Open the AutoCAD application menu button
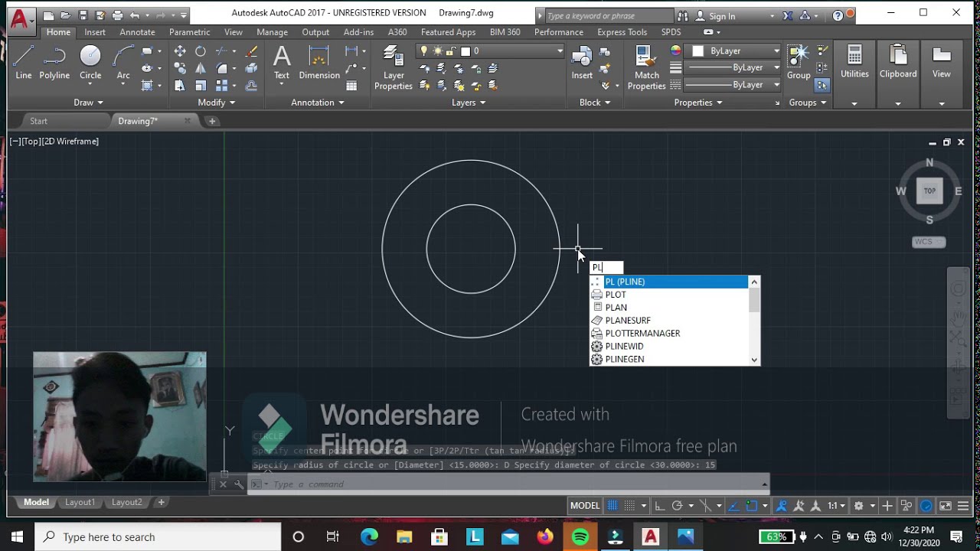The image size is (980, 551). [21, 19]
